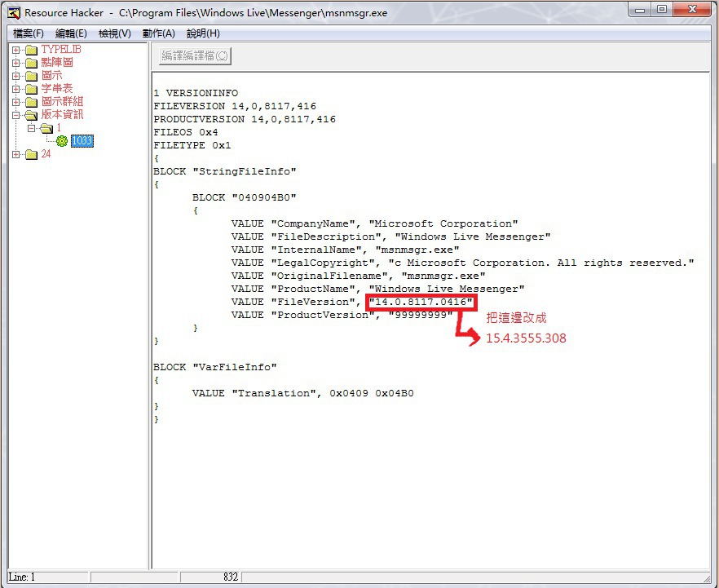Click the Line: 1 status bar field
Image resolution: width=719 pixels, height=588 pixels.
tap(48, 577)
